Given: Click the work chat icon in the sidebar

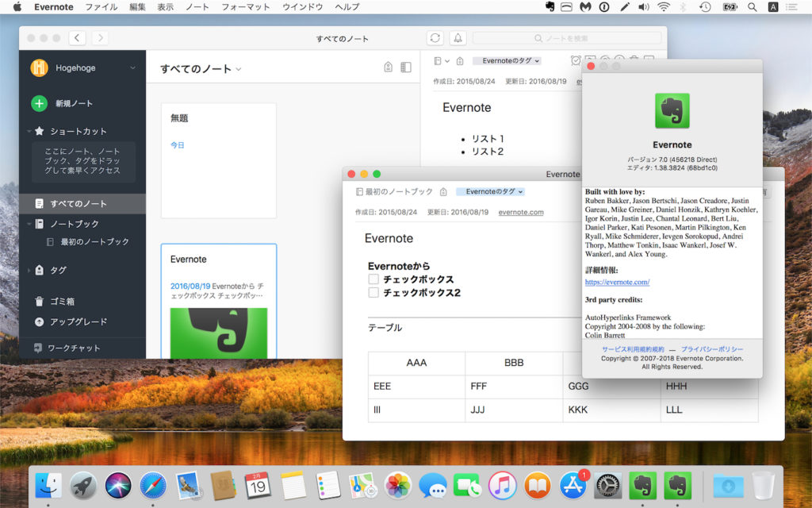Looking at the screenshot, I should (x=38, y=348).
